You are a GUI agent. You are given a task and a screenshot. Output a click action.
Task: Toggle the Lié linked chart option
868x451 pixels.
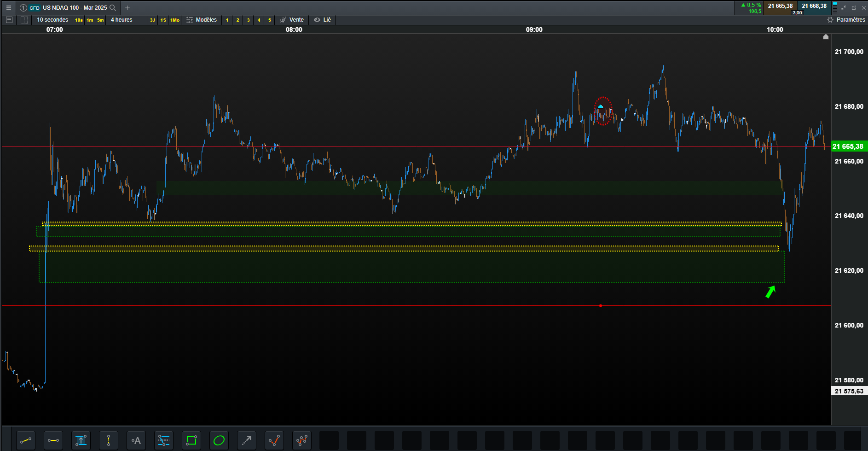323,20
